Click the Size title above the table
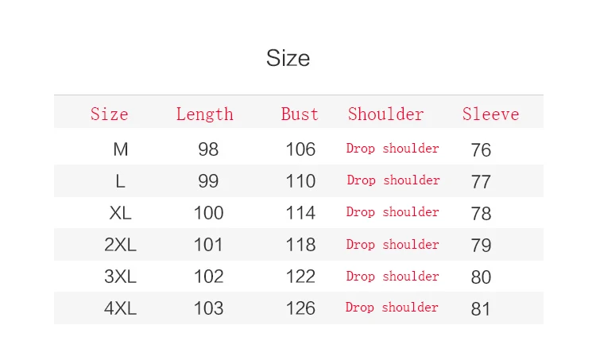 point(288,58)
